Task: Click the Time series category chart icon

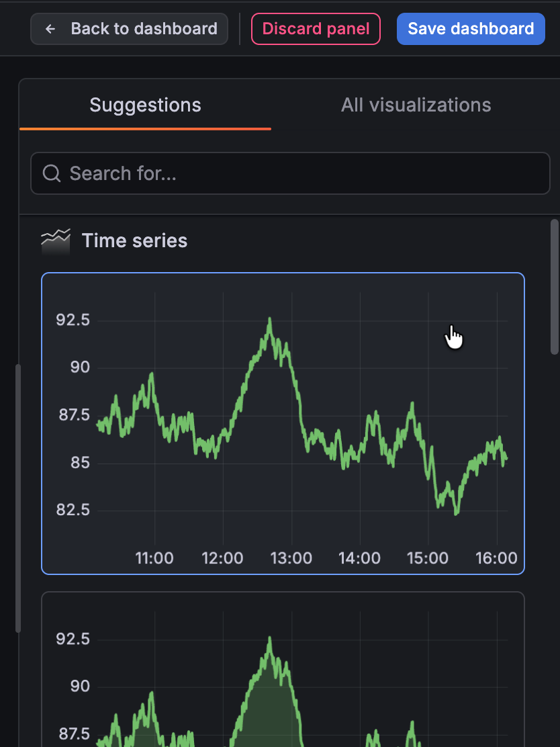Action: 56,240
